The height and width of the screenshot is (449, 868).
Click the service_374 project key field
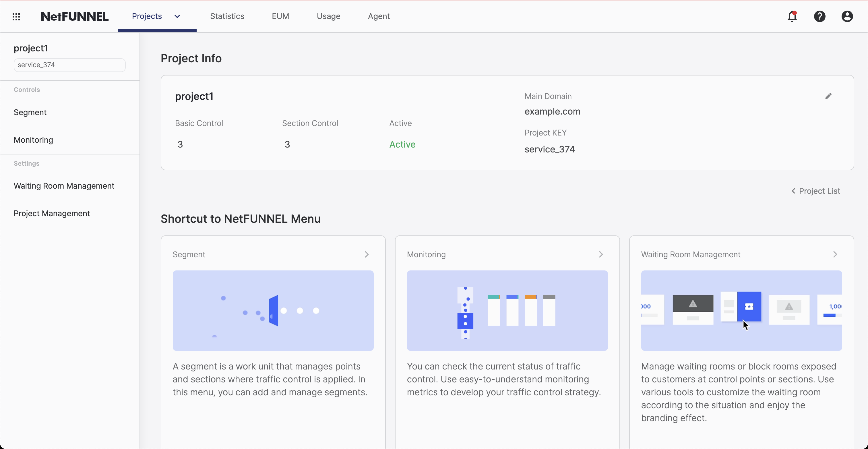click(69, 65)
